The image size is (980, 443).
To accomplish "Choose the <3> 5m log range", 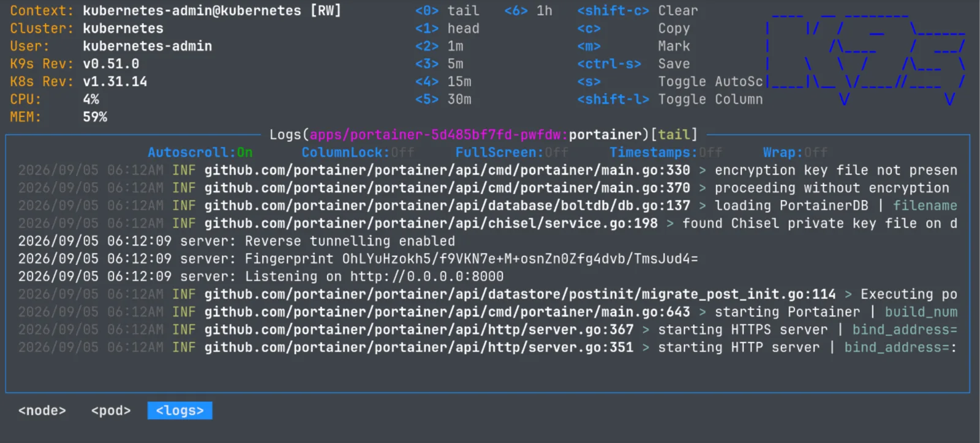I will point(439,64).
